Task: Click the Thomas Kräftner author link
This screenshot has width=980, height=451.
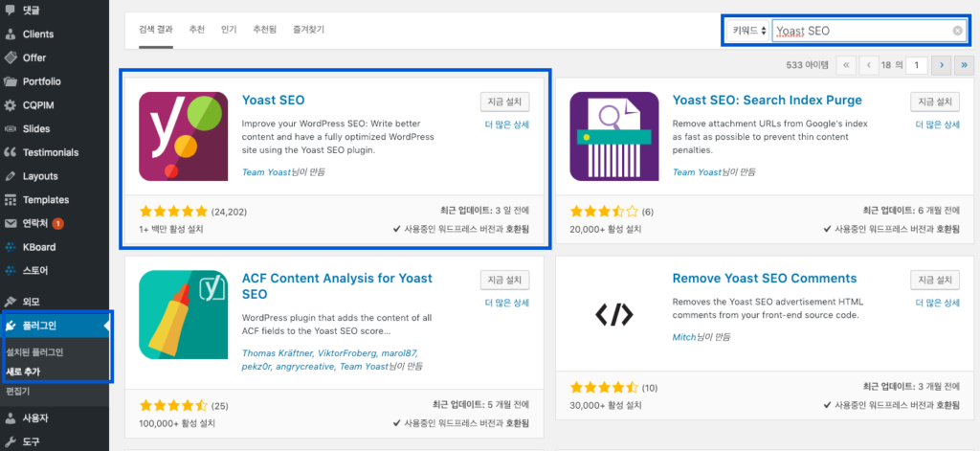Action: [x=276, y=353]
